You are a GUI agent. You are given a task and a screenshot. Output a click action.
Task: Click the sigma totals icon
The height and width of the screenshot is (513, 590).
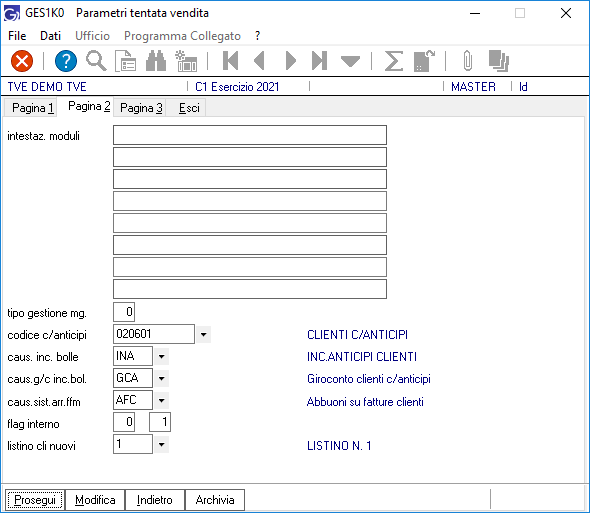(x=394, y=61)
